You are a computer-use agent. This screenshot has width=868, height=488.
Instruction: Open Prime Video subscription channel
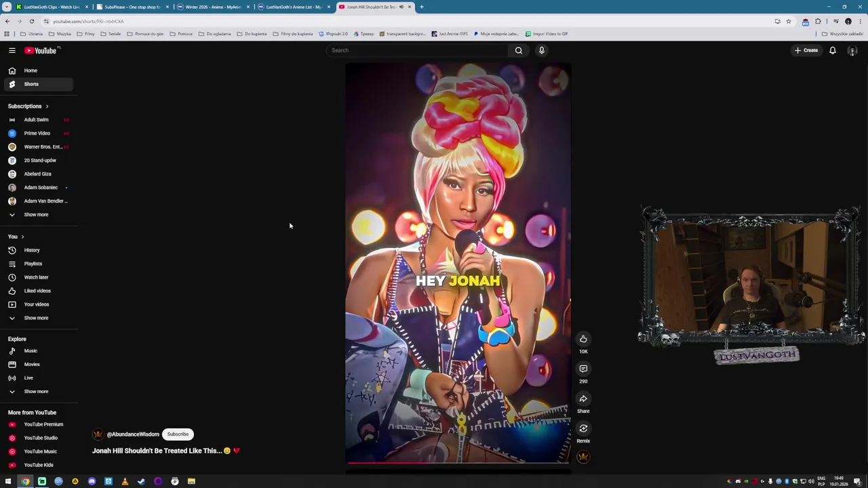39,134
